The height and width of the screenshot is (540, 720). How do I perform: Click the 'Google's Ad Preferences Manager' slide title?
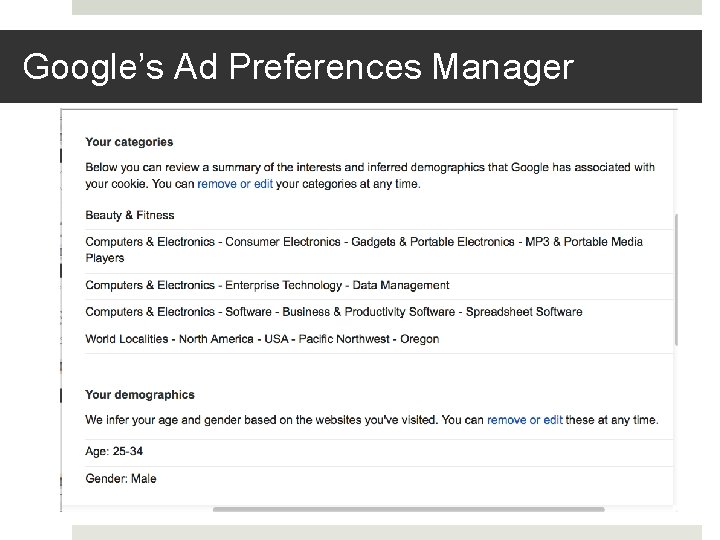pyautogui.click(x=298, y=67)
